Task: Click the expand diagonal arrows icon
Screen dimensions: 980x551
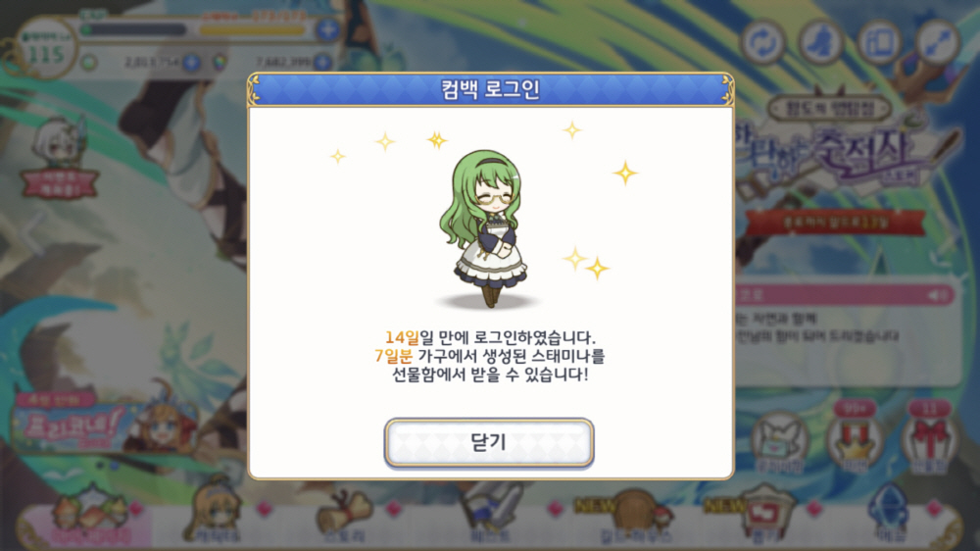Action: tap(938, 42)
